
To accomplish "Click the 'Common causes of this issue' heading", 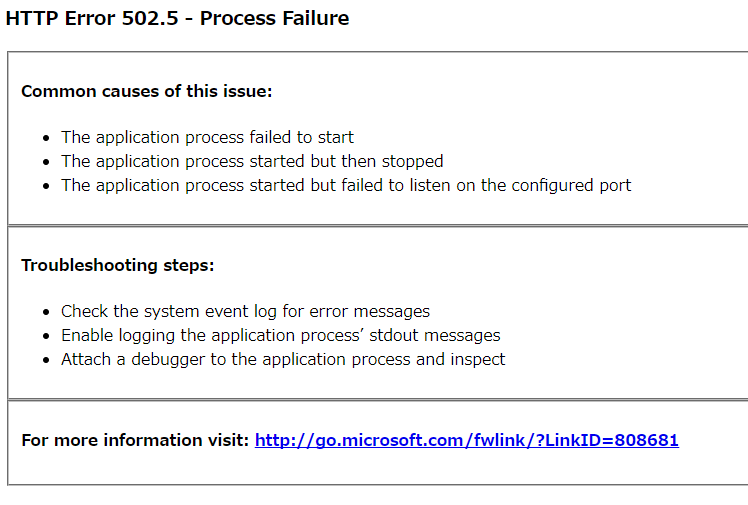I will click(x=146, y=91).
